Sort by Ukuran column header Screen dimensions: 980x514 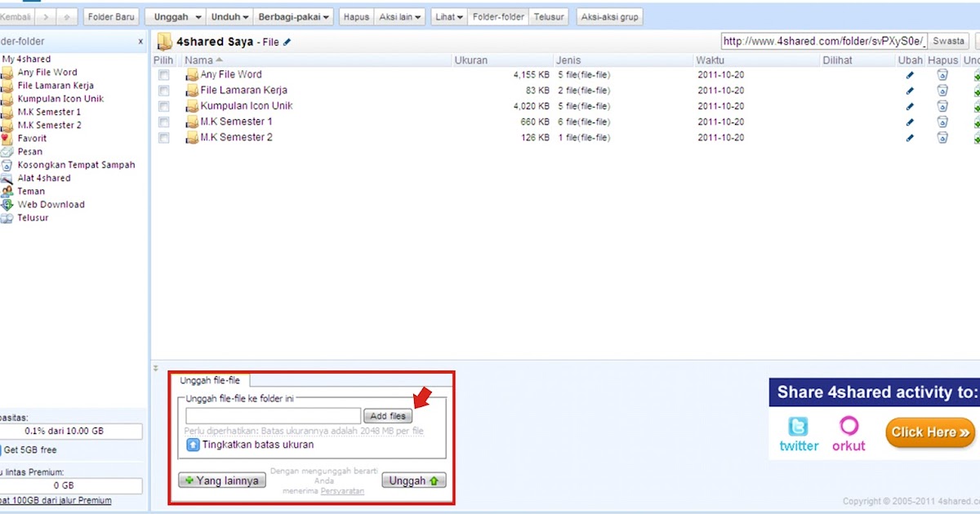[470, 60]
